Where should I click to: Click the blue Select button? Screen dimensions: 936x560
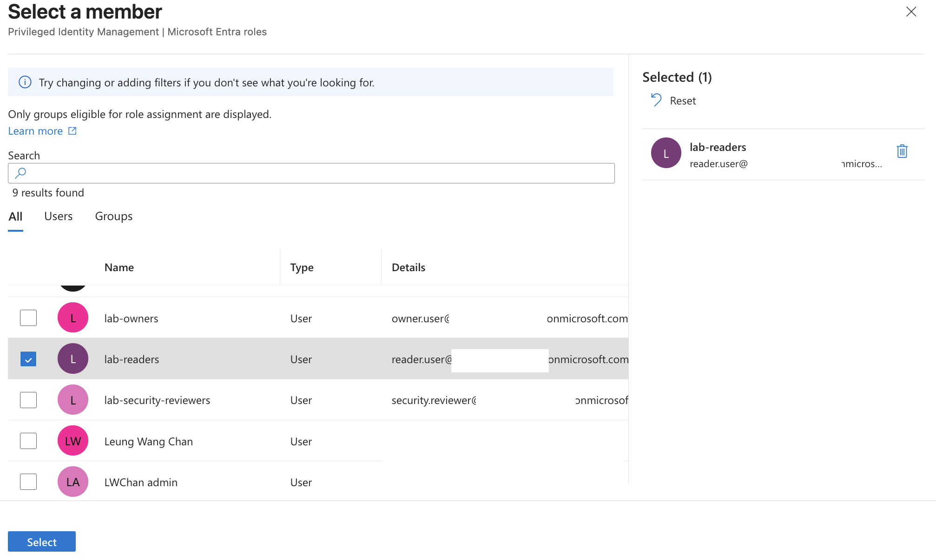point(42,541)
